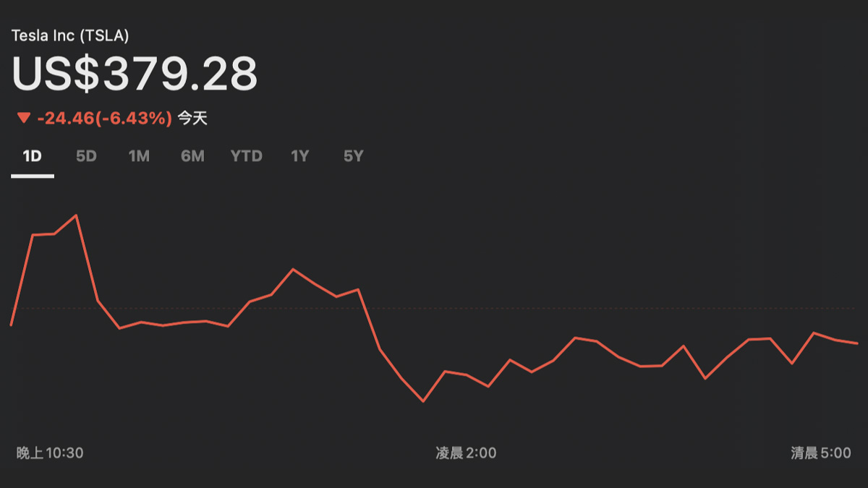Viewport: 868px width, 488px height.
Task: Click the 清晨5:00 time axis label
Action: [x=820, y=453]
